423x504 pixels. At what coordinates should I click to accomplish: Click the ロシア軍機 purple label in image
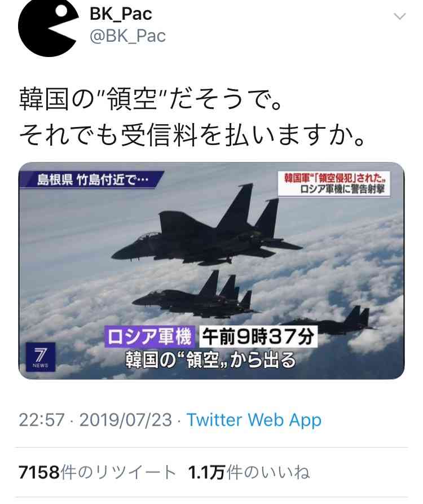(x=149, y=336)
